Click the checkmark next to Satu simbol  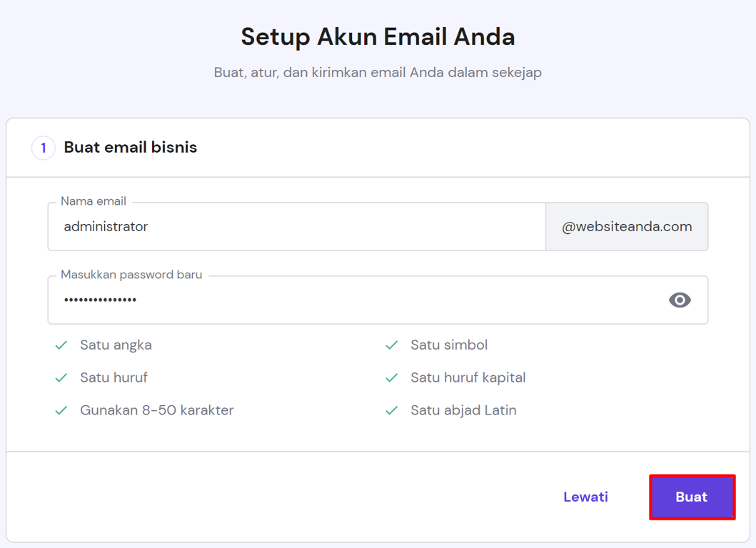point(392,345)
